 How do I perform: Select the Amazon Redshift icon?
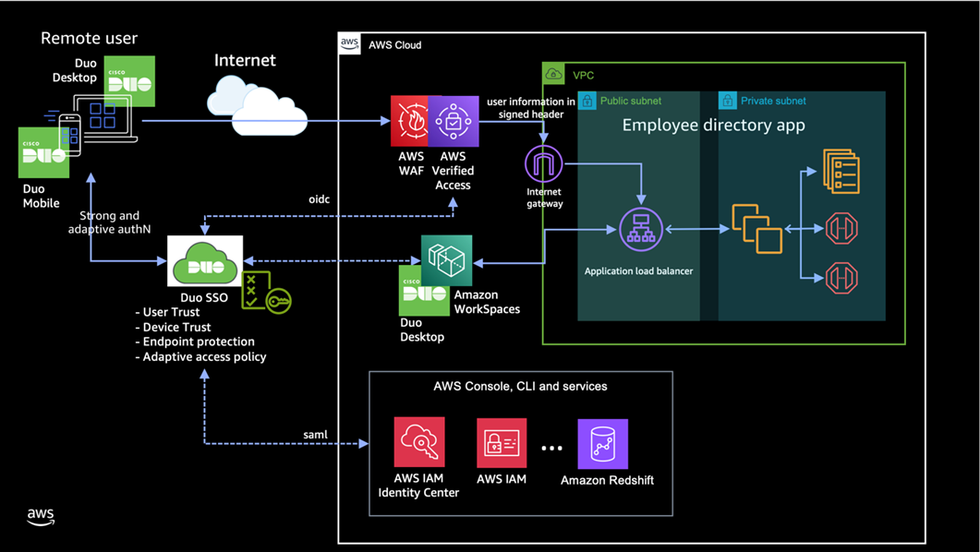click(602, 444)
